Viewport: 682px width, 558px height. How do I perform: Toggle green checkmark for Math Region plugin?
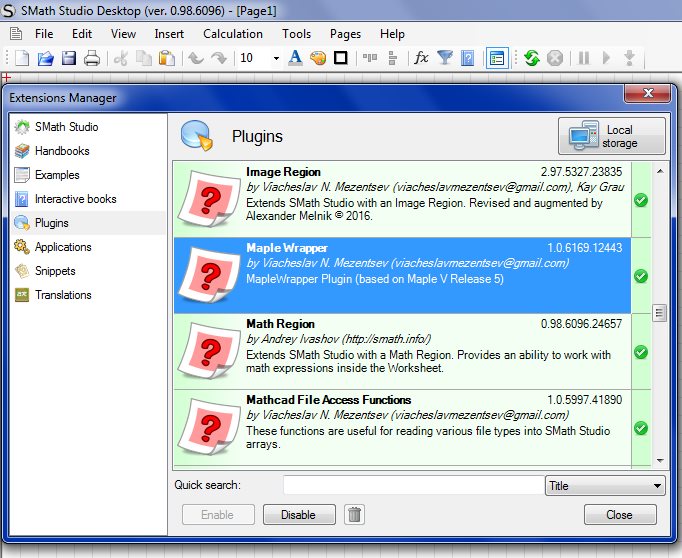pos(641,352)
